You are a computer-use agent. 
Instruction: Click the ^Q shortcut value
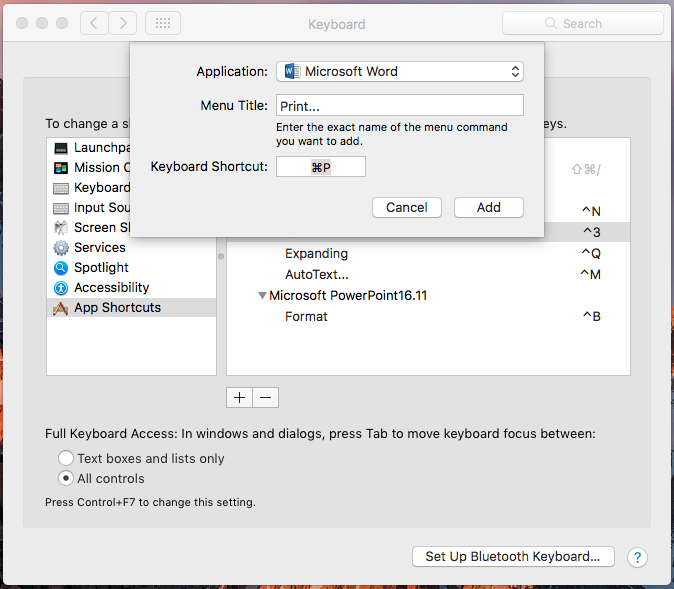point(591,254)
